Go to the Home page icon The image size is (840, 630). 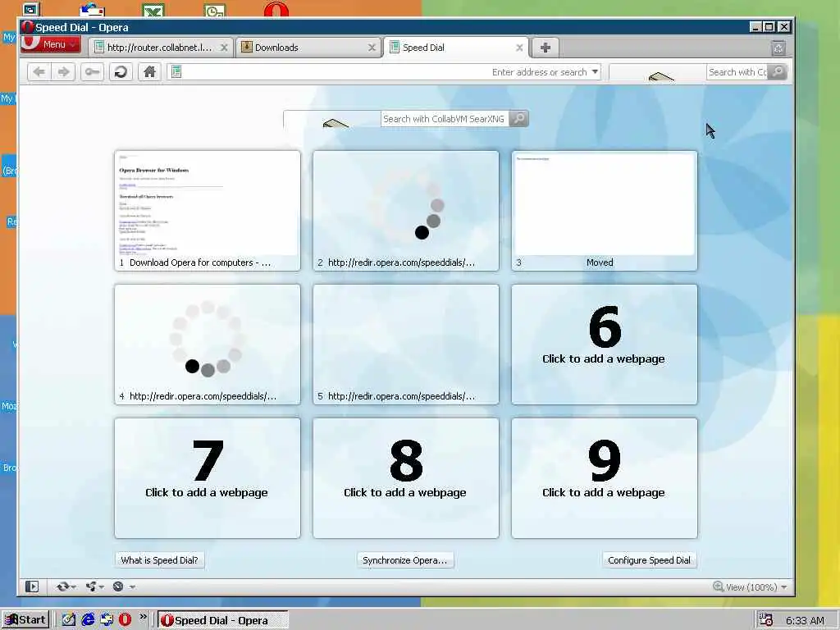tap(149, 72)
